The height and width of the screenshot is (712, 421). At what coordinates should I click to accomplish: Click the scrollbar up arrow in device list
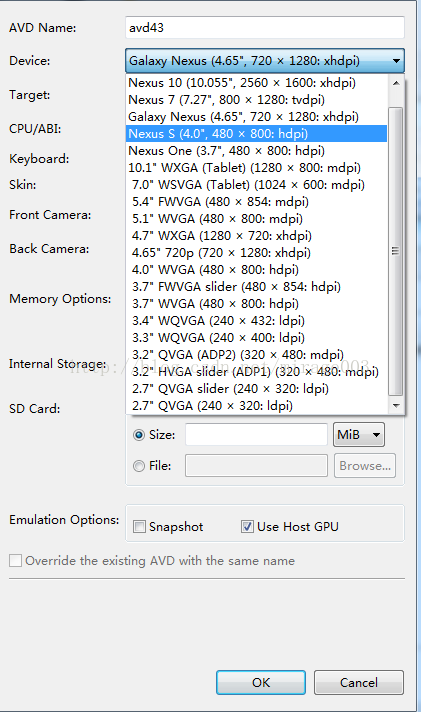396,83
